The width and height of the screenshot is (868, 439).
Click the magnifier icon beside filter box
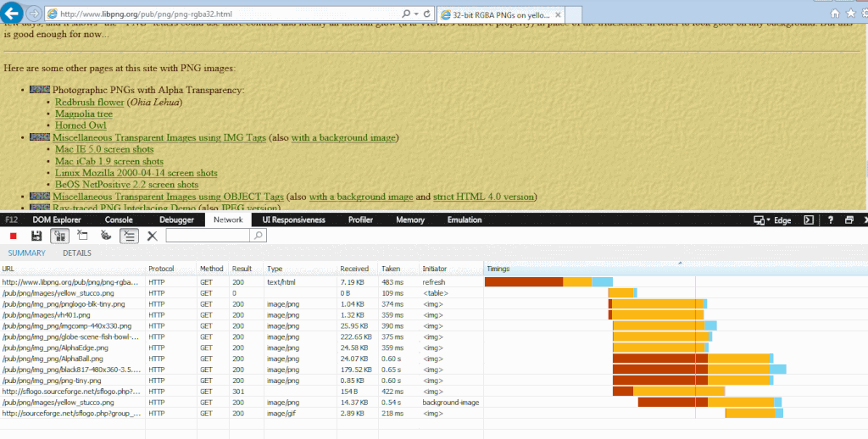(x=258, y=236)
